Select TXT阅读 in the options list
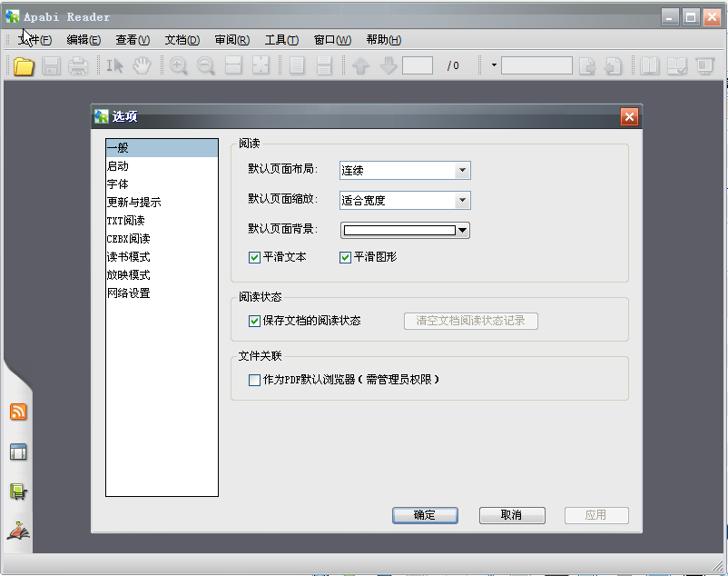Screen dimensions: 728x576 pyautogui.click(x=162, y=221)
